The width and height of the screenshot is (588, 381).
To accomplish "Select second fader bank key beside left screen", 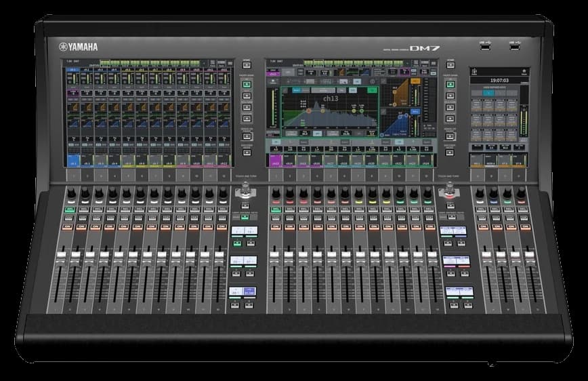I will pos(247,96).
